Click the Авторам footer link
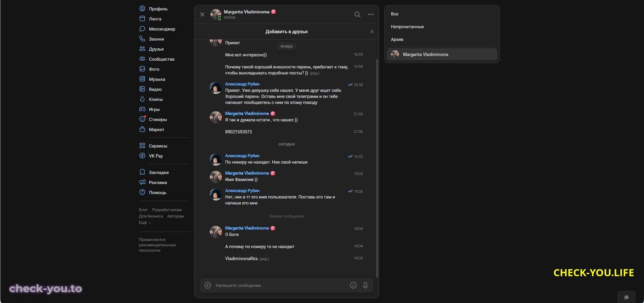644x303 pixels. pos(176,216)
